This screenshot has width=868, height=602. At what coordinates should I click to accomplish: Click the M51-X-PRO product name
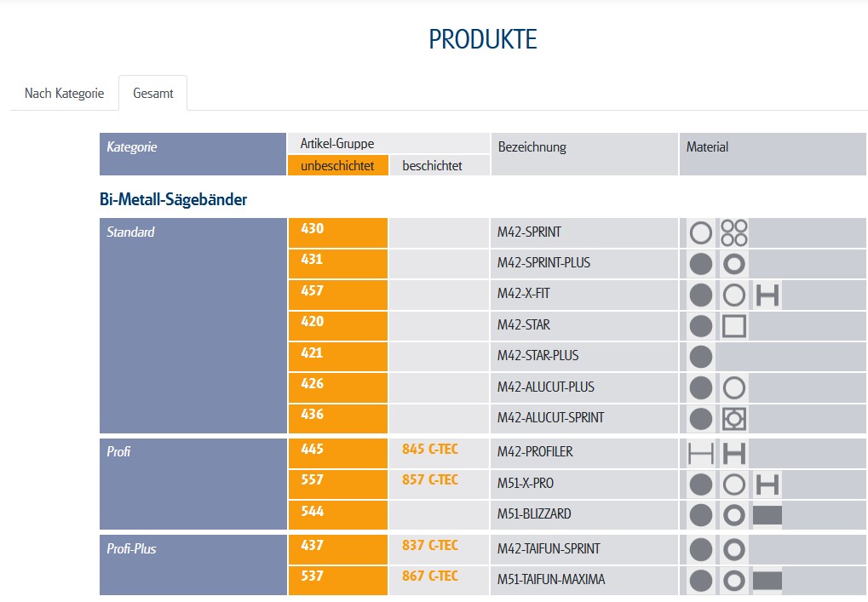click(526, 484)
